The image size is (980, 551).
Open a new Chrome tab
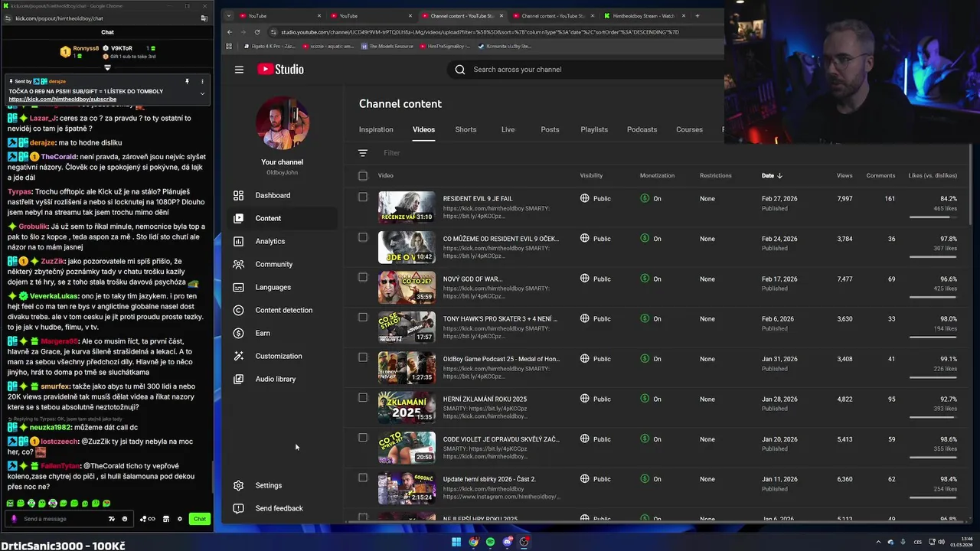tap(697, 15)
